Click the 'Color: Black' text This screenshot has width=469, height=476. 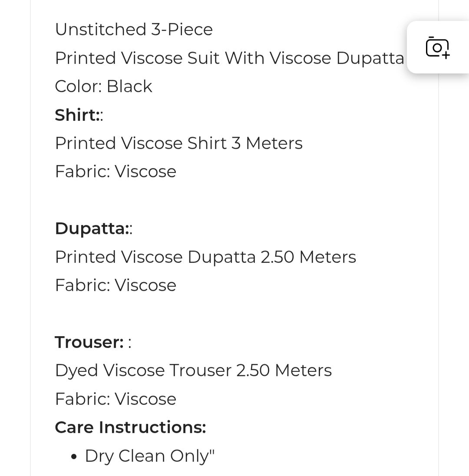pyautogui.click(x=103, y=86)
